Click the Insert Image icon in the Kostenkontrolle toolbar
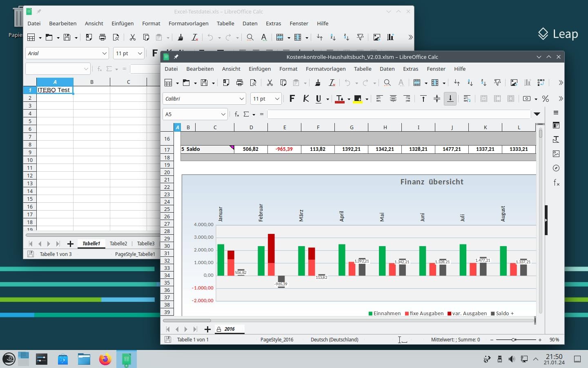Image resolution: width=588 pixels, height=368 pixels. tap(514, 83)
